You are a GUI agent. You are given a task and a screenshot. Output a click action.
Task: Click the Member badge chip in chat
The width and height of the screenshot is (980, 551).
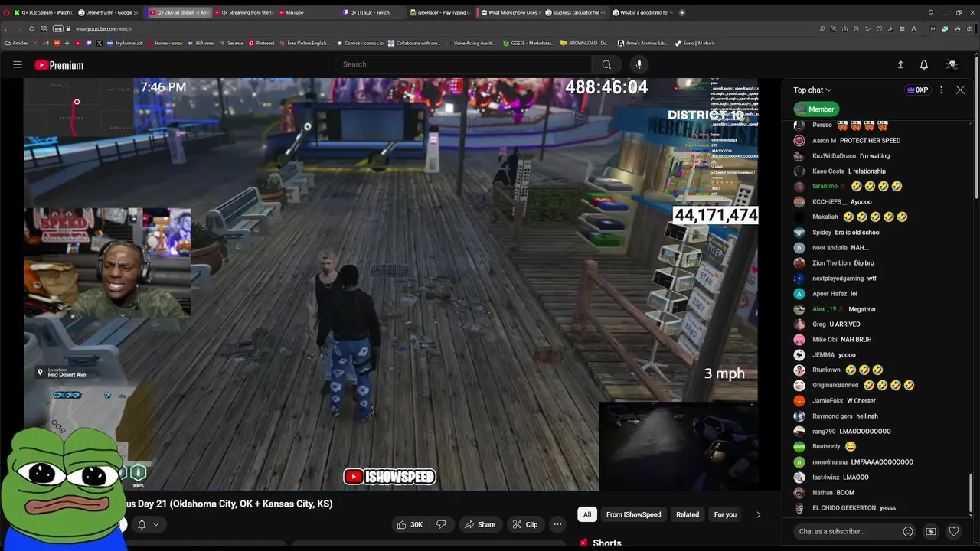(816, 109)
